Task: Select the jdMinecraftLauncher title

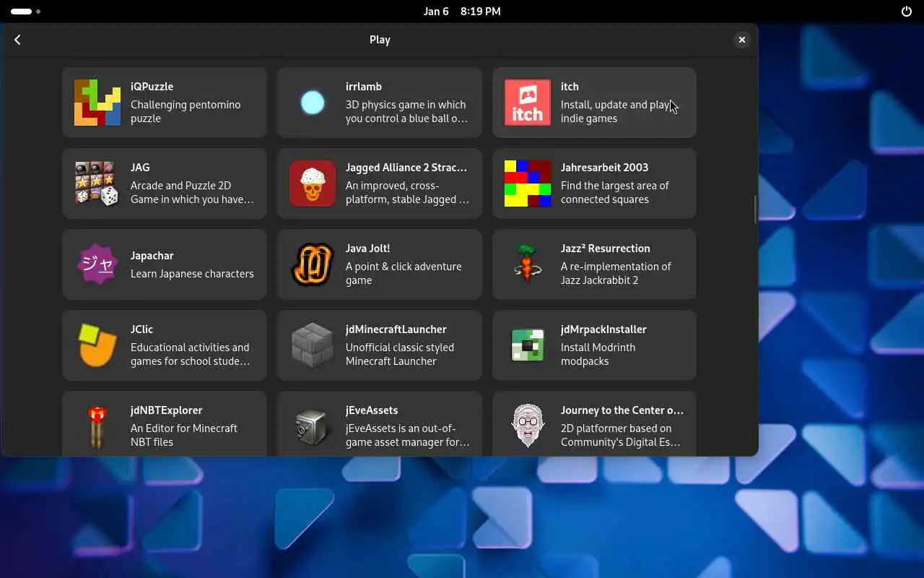Action: [x=396, y=329]
